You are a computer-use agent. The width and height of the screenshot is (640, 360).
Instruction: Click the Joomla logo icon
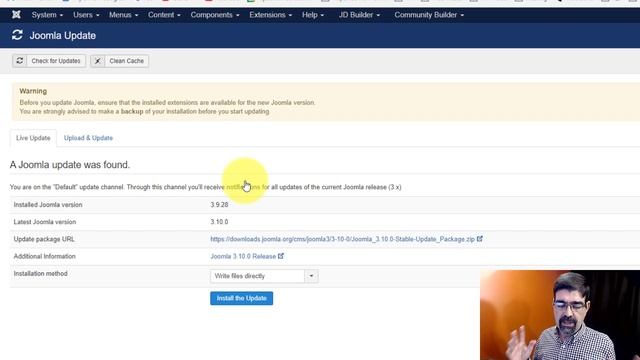point(16,15)
